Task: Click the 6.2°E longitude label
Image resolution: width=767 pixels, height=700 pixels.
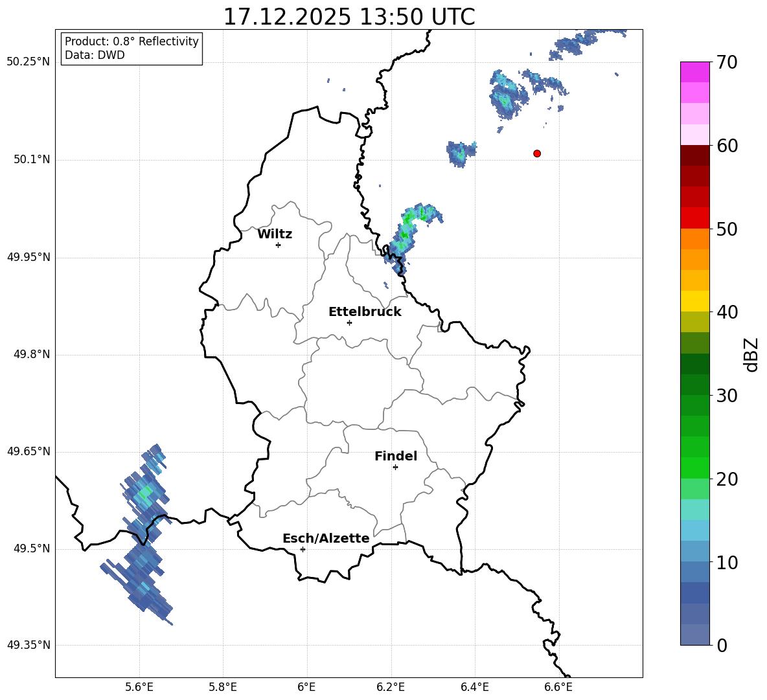Action: point(391,687)
